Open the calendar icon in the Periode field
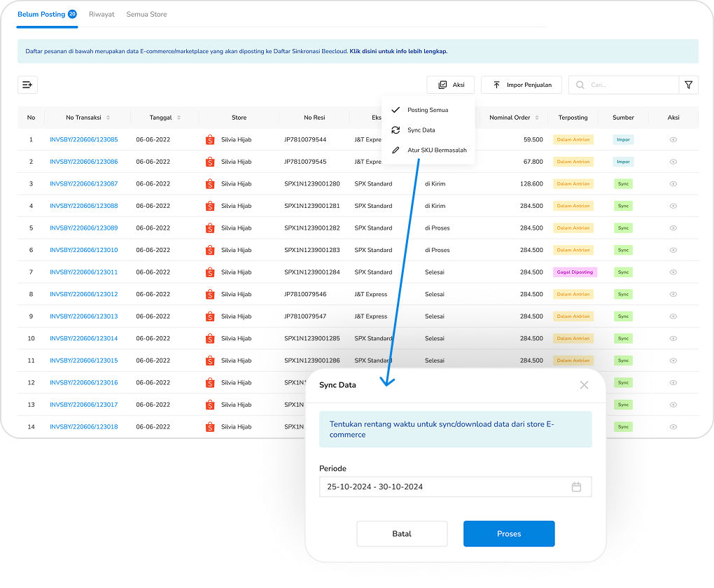Image resolution: width=714 pixels, height=588 pixels. click(x=576, y=486)
